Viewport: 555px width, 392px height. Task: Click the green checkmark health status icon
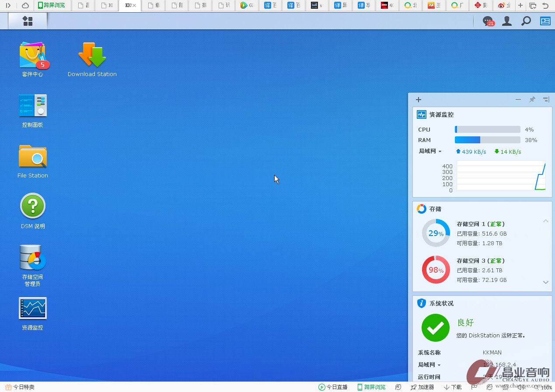click(436, 328)
